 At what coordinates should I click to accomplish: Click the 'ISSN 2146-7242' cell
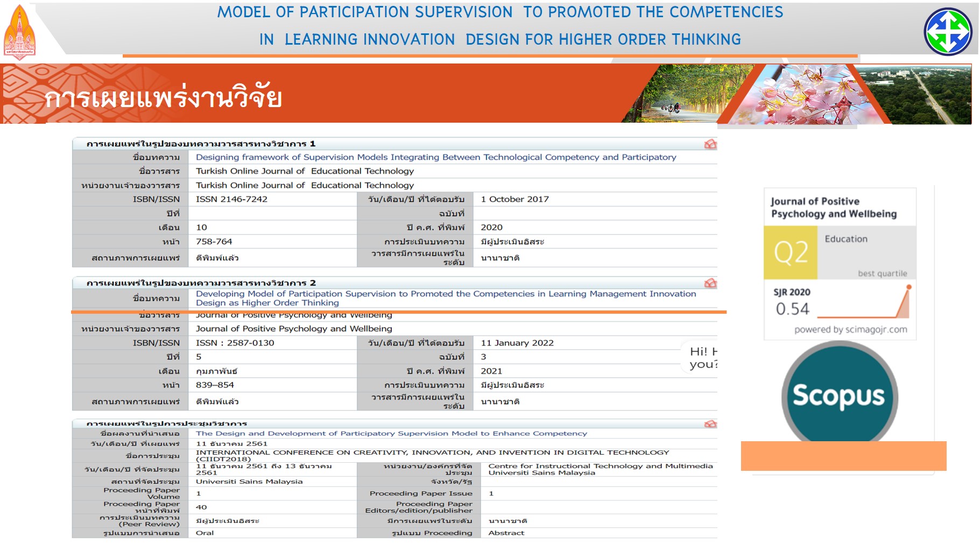pyautogui.click(x=231, y=199)
